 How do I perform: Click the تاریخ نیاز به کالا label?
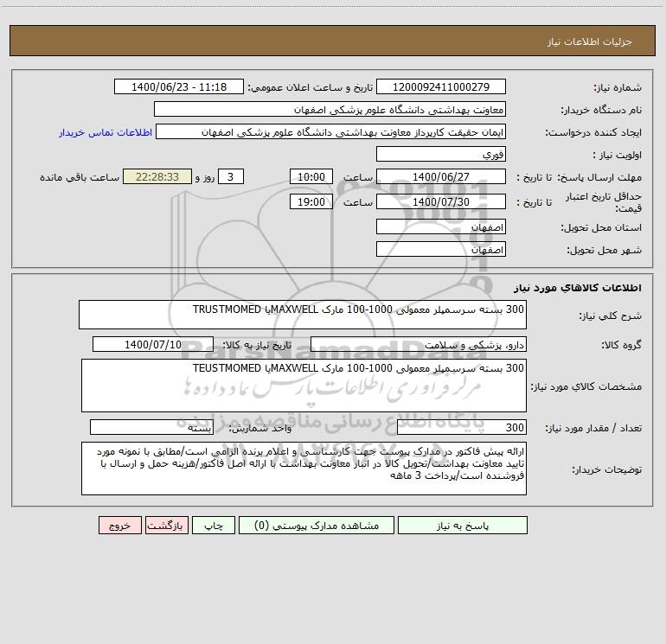(258, 345)
